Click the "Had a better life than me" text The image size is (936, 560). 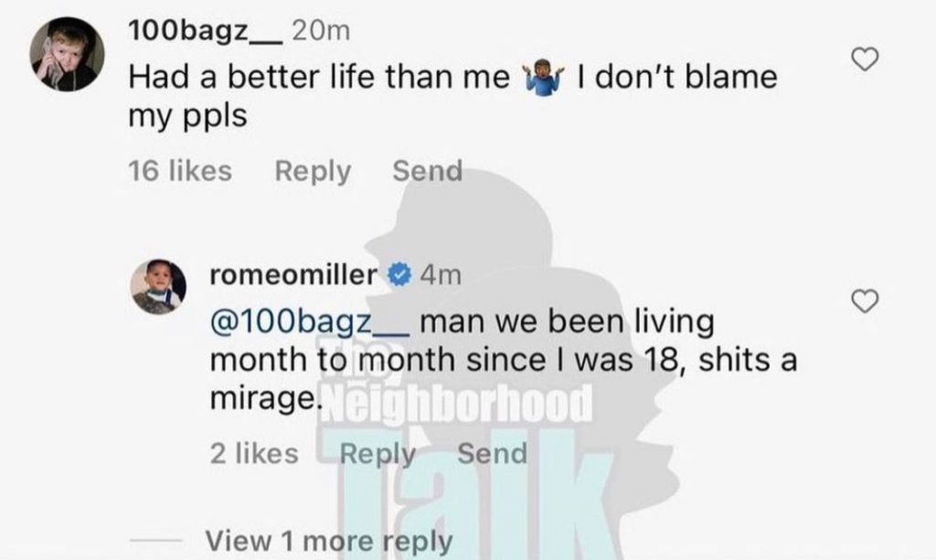319,78
